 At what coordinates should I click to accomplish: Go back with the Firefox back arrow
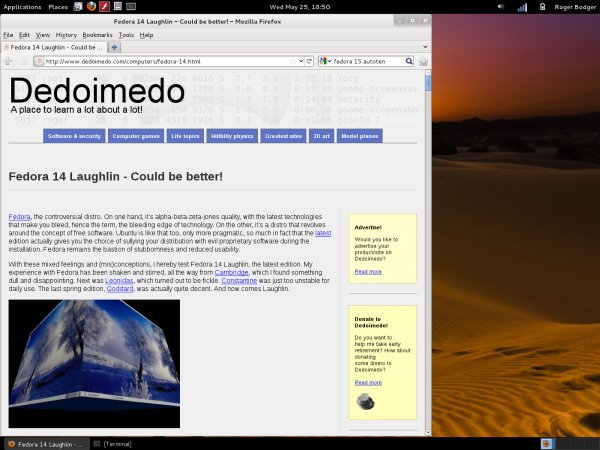coord(9,61)
